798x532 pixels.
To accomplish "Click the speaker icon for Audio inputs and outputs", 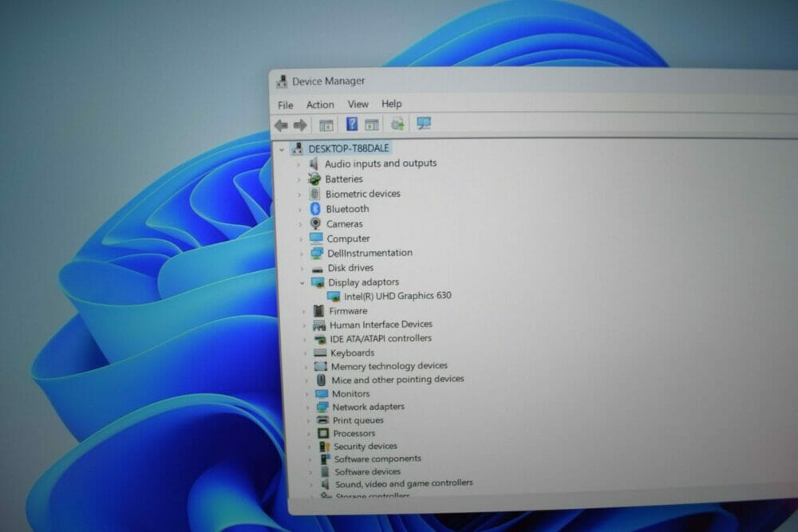I will click(314, 164).
